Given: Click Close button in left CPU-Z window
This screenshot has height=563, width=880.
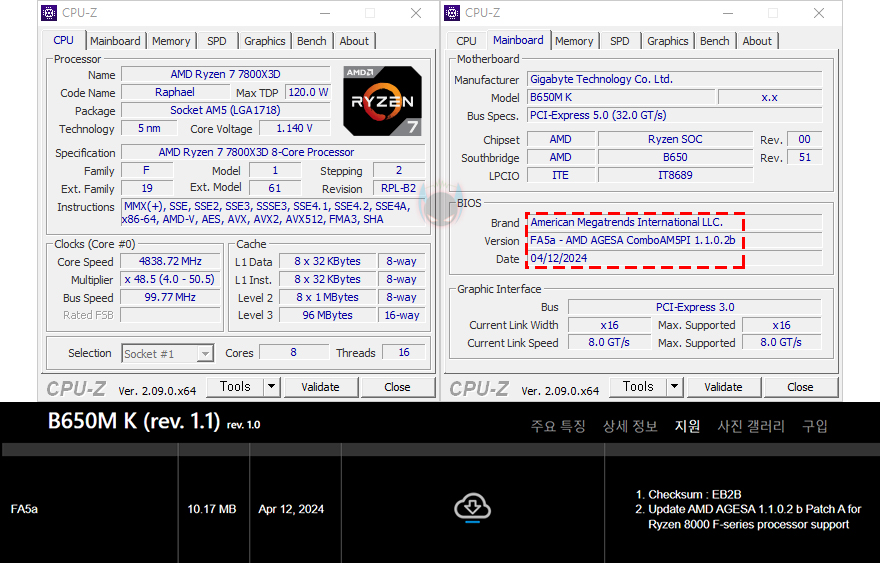Looking at the screenshot, I should 397,387.
